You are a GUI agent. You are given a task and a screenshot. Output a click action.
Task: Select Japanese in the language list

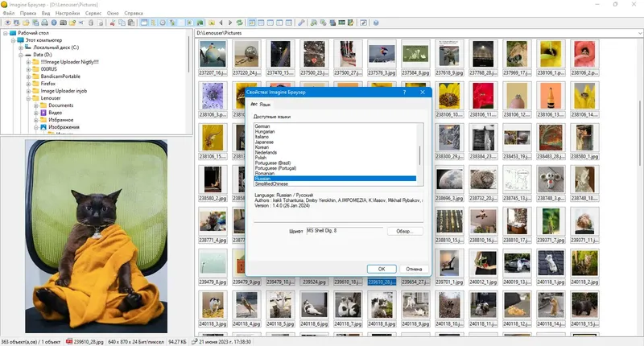point(264,142)
